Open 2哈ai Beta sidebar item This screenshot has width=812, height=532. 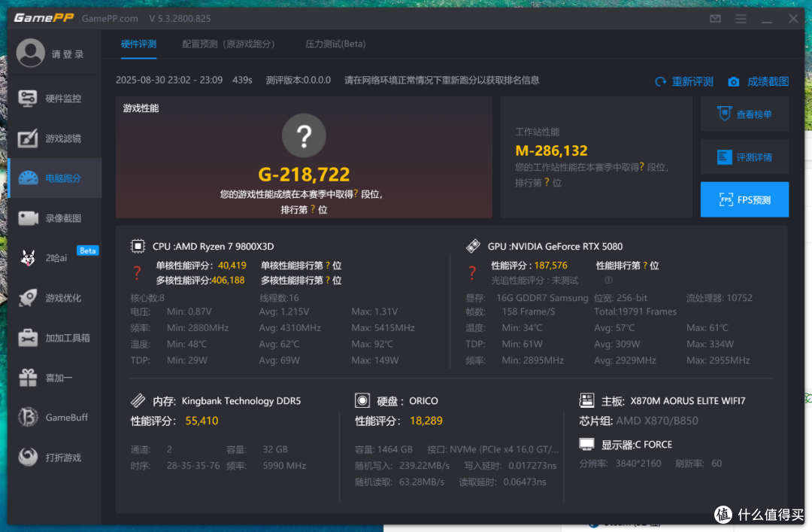point(54,257)
